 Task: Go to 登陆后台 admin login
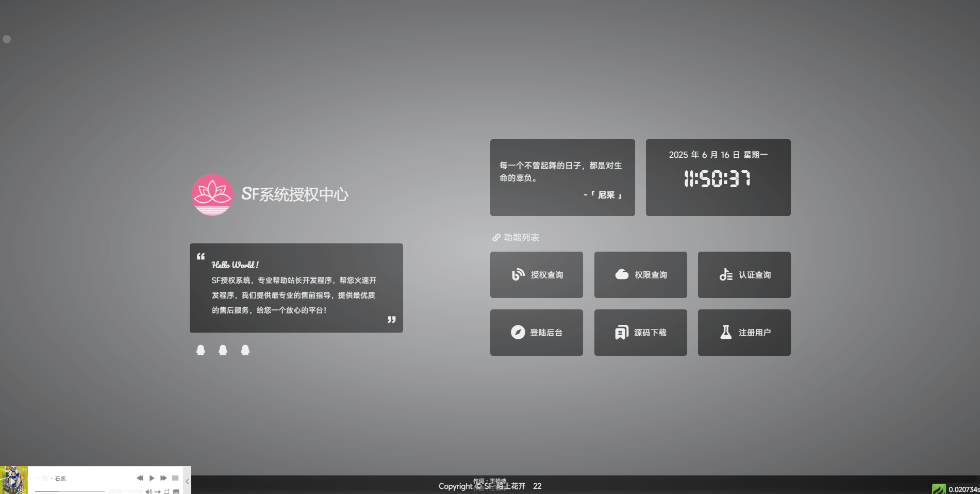click(x=536, y=333)
